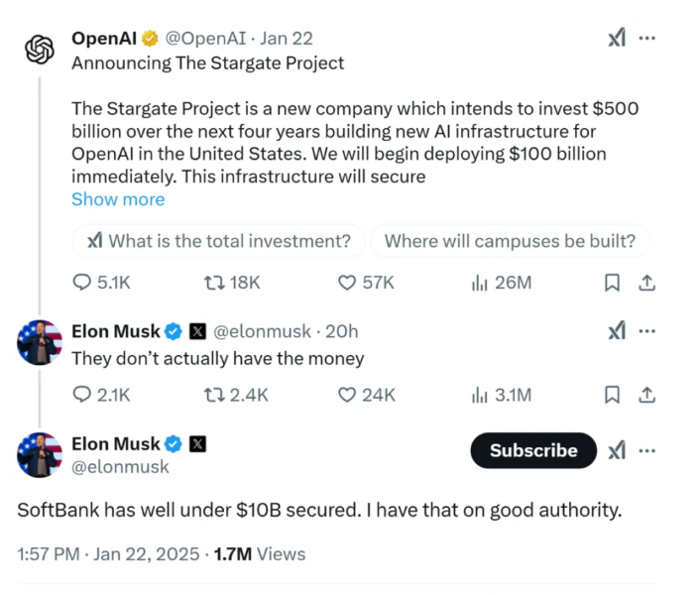Share Musk's "They don't actually have the money" reply

[646, 395]
